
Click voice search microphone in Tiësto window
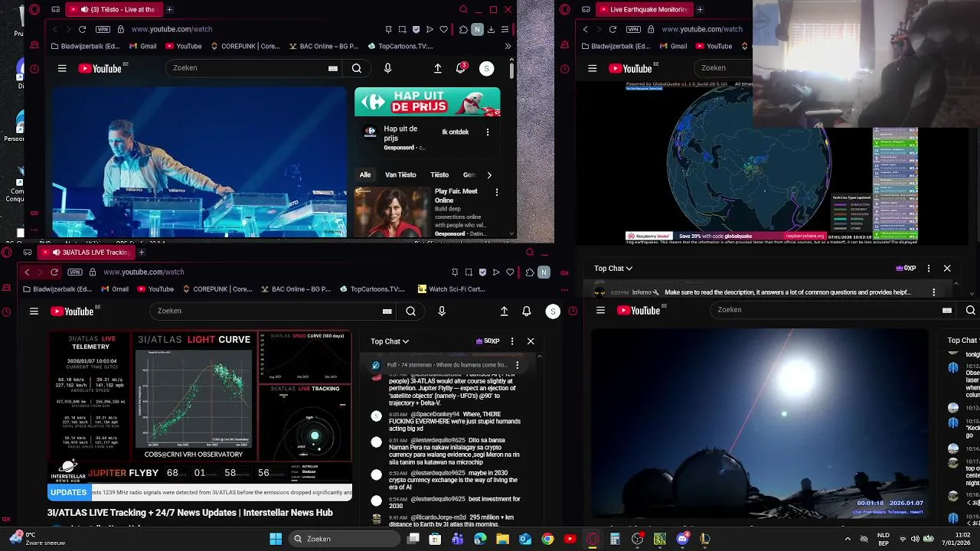pos(387,68)
